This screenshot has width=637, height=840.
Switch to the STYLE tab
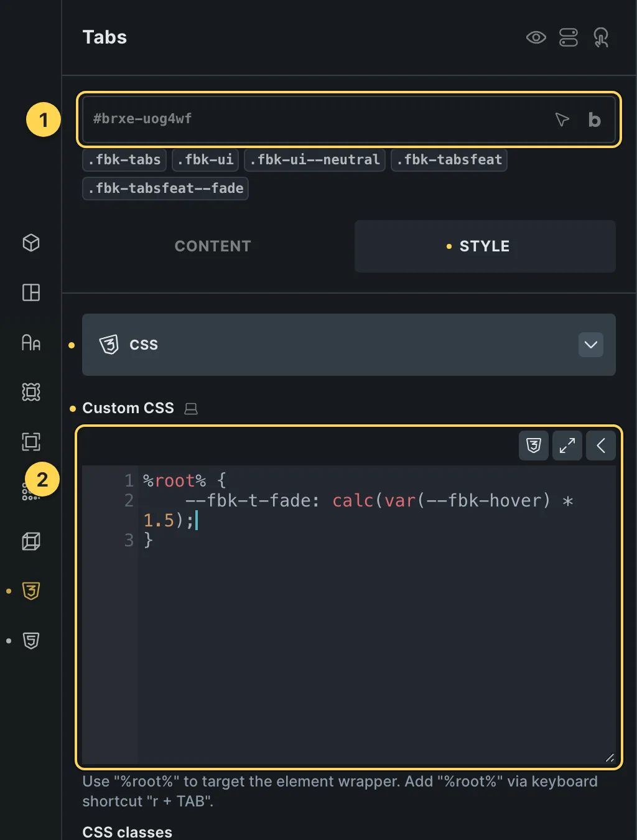click(485, 246)
